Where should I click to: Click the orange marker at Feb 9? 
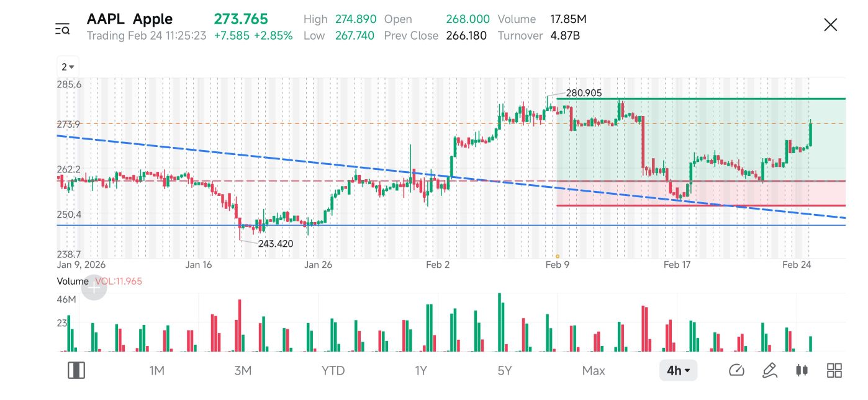point(558,256)
